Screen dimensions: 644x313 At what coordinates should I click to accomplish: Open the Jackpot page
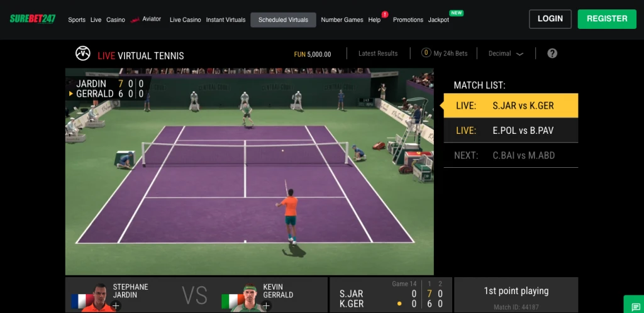click(x=438, y=20)
